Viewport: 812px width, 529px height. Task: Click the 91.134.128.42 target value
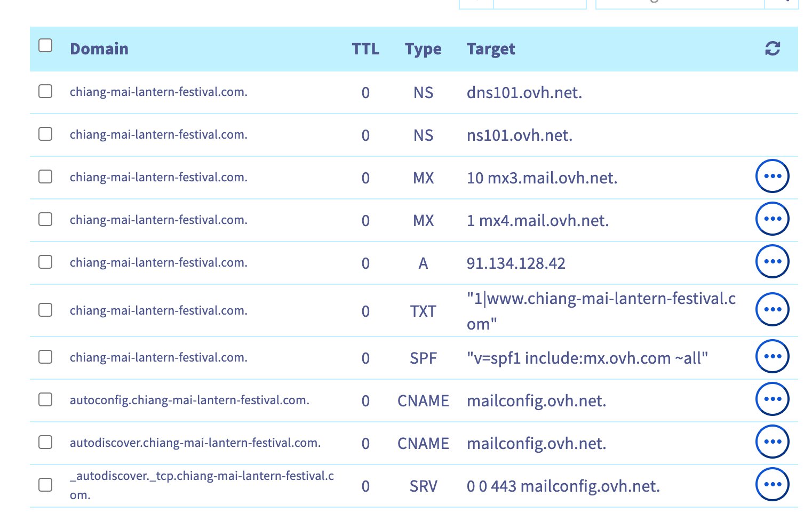[515, 263]
